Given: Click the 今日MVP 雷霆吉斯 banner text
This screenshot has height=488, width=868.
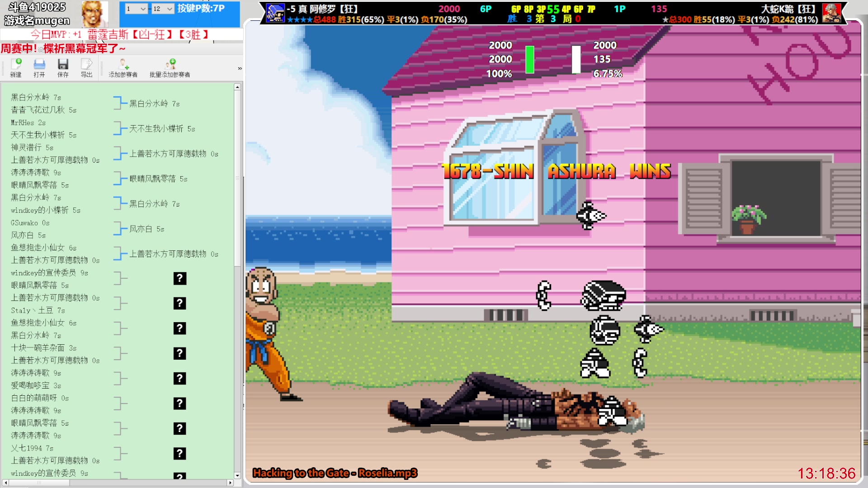Looking at the screenshot, I should (x=119, y=34).
